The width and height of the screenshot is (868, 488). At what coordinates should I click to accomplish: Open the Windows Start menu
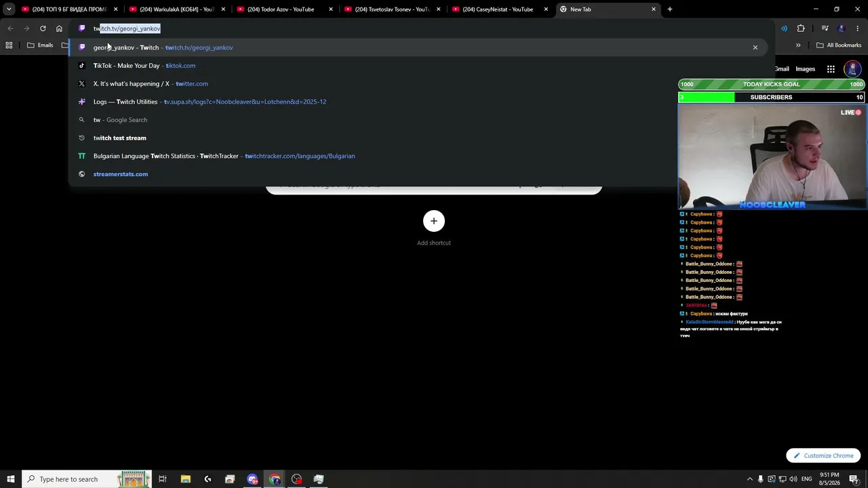point(11,479)
